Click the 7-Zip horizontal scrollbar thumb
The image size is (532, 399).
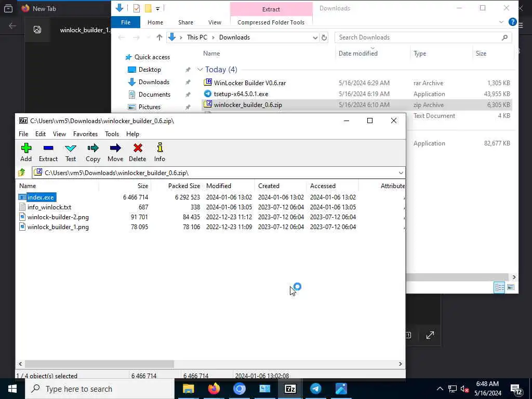[99, 364]
